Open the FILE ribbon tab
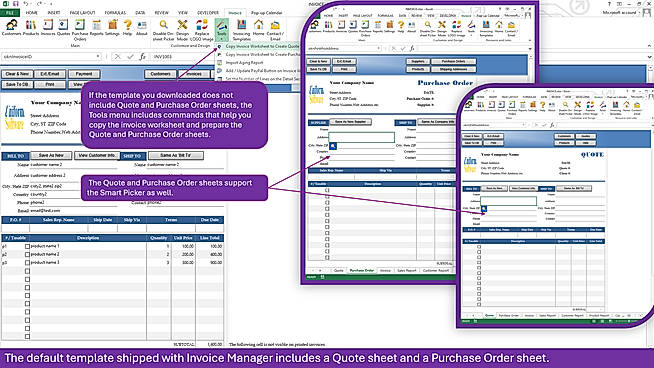Image resolution: width=654 pixels, height=368 pixels. pyautogui.click(x=10, y=13)
